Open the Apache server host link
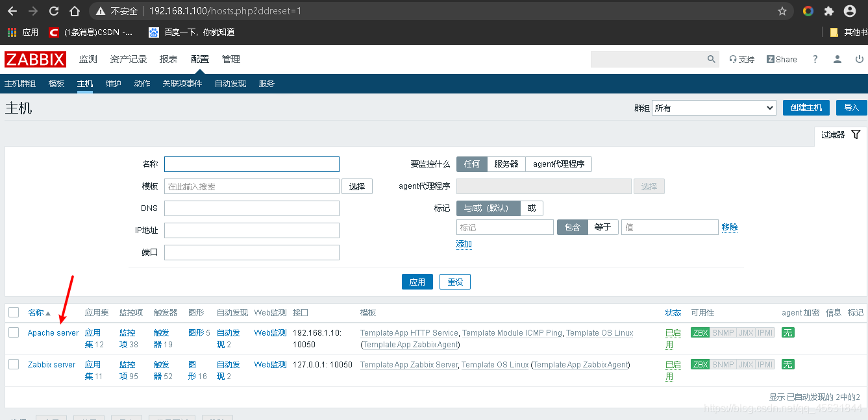The image size is (868, 420). coord(53,333)
